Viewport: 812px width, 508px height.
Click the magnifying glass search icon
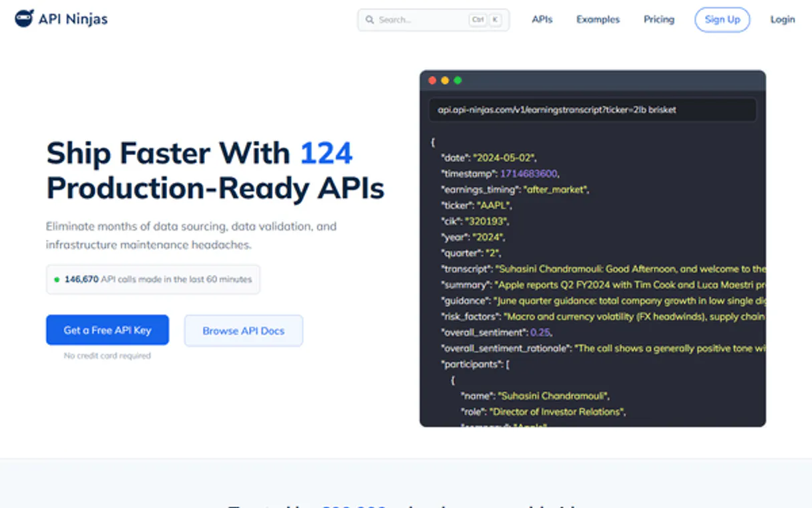[369, 20]
